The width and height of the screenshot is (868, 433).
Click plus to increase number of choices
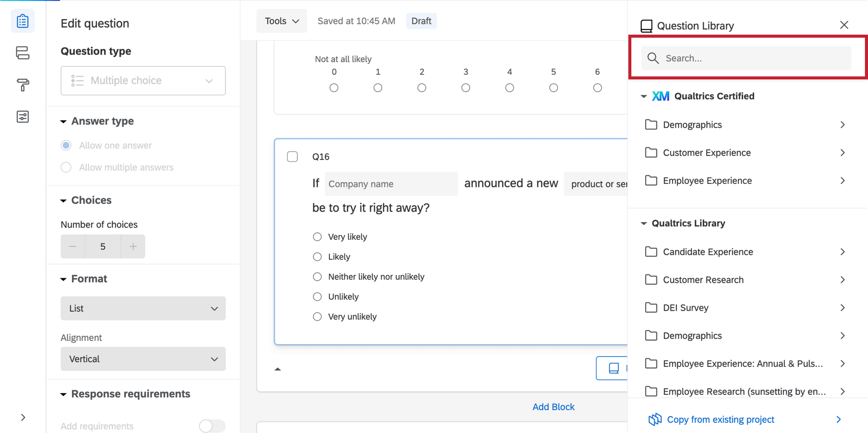click(133, 246)
